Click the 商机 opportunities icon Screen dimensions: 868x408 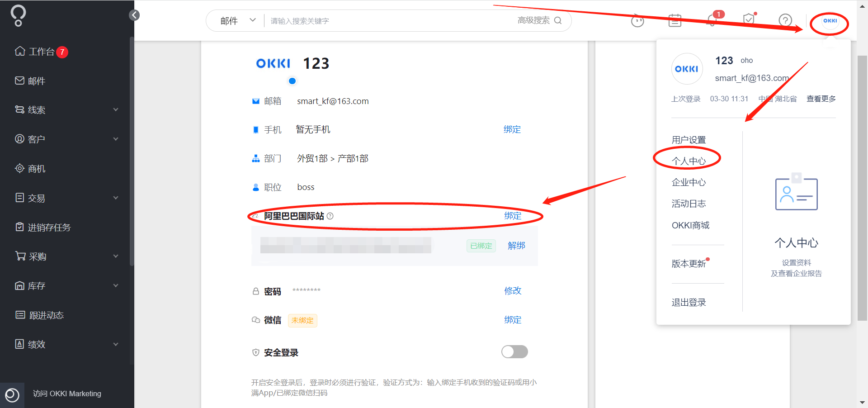20,168
